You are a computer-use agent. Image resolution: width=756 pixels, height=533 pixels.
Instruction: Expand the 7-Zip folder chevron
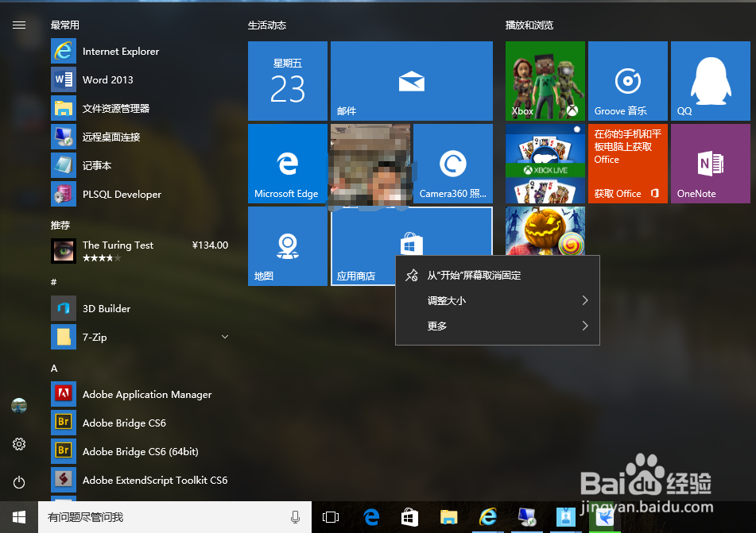[x=225, y=337]
